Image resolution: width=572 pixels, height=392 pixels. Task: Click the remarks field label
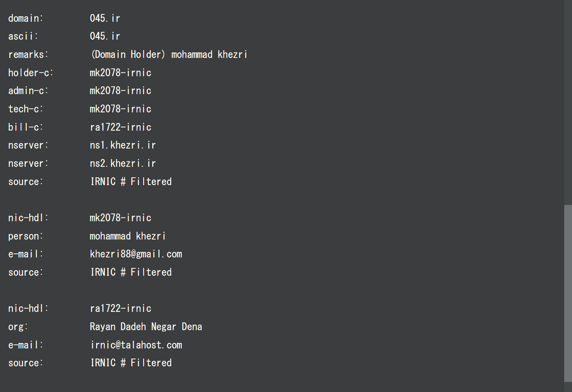(28, 54)
